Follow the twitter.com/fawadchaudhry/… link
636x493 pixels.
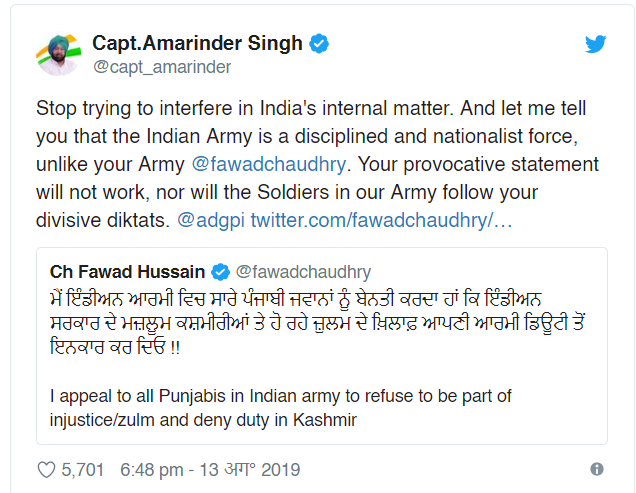tap(381, 217)
